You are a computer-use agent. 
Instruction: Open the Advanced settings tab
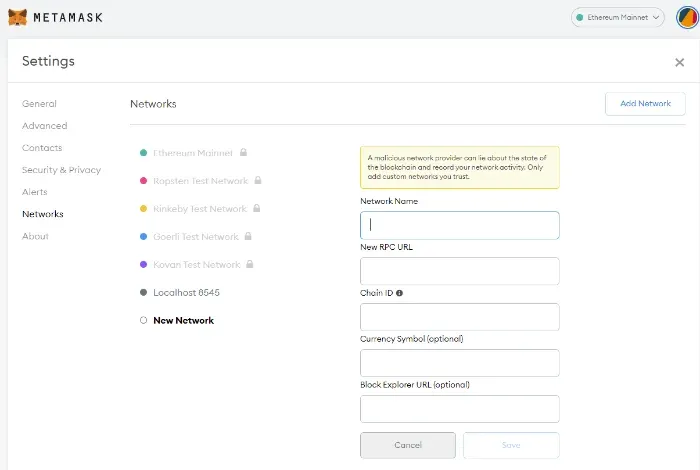click(x=45, y=126)
